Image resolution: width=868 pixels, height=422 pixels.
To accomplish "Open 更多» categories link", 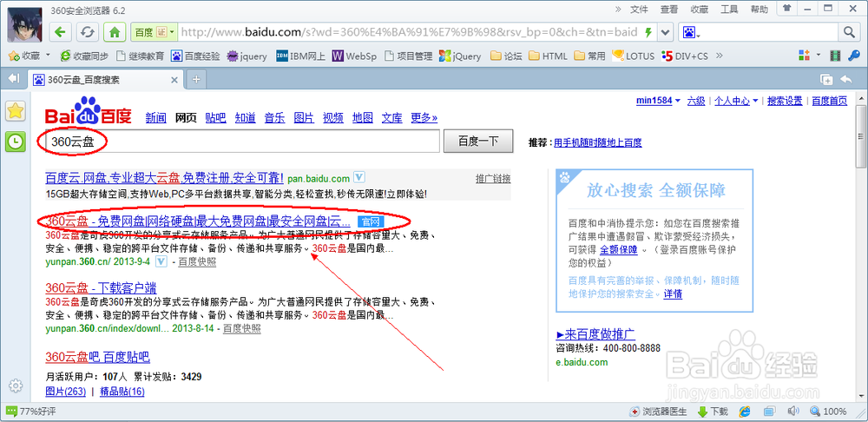I will click(x=424, y=117).
